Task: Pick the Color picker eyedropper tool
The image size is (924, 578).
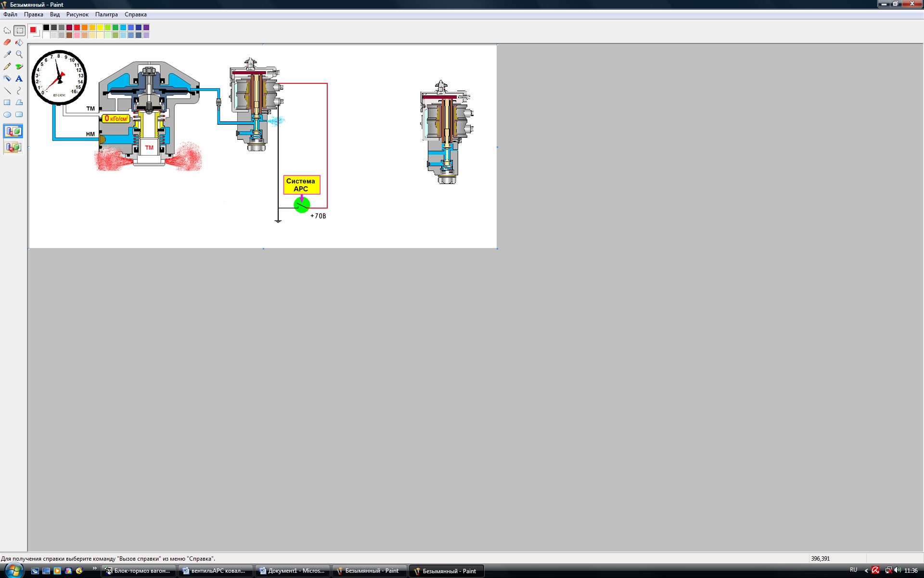Action: (7, 54)
